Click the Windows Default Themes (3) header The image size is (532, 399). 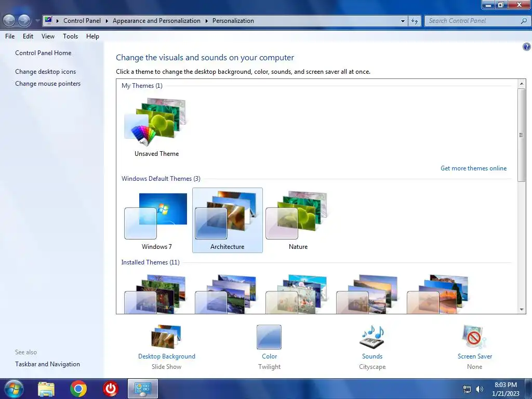pos(161,179)
